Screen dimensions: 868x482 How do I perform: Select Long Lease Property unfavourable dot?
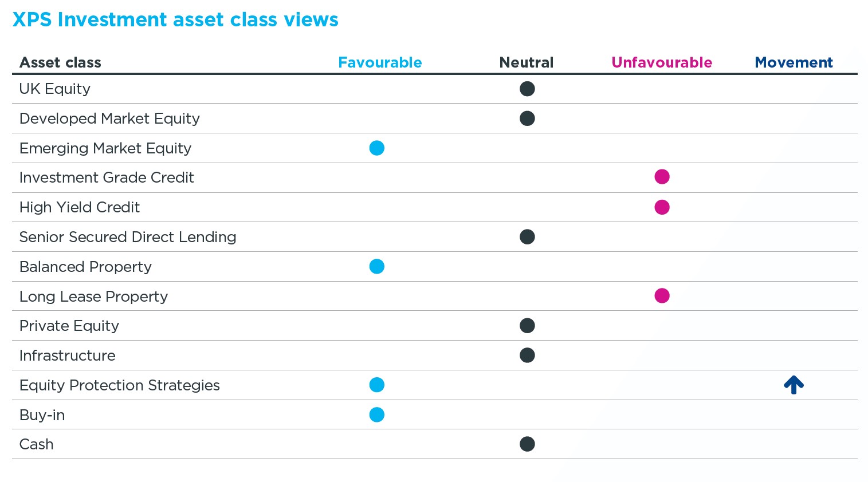click(662, 295)
